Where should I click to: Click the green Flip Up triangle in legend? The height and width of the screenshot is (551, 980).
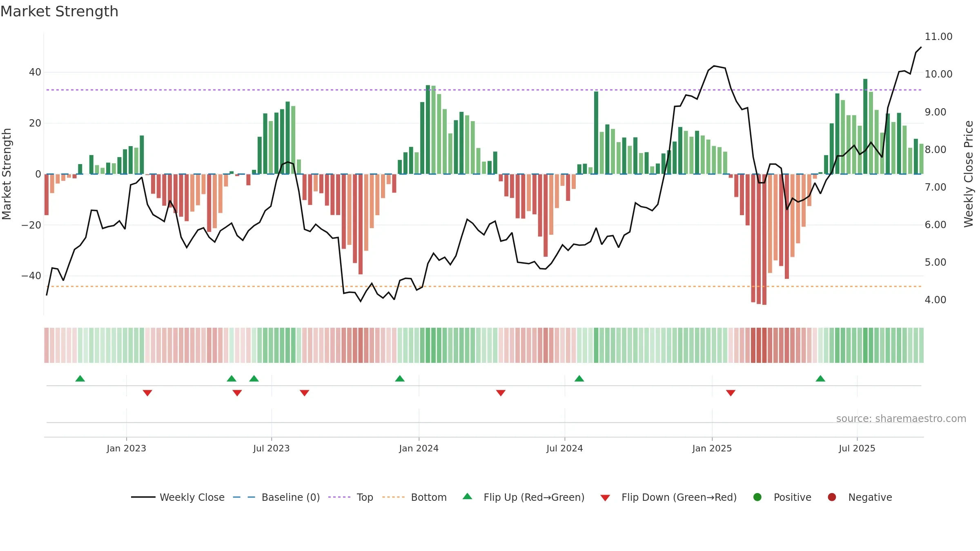[x=468, y=496]
